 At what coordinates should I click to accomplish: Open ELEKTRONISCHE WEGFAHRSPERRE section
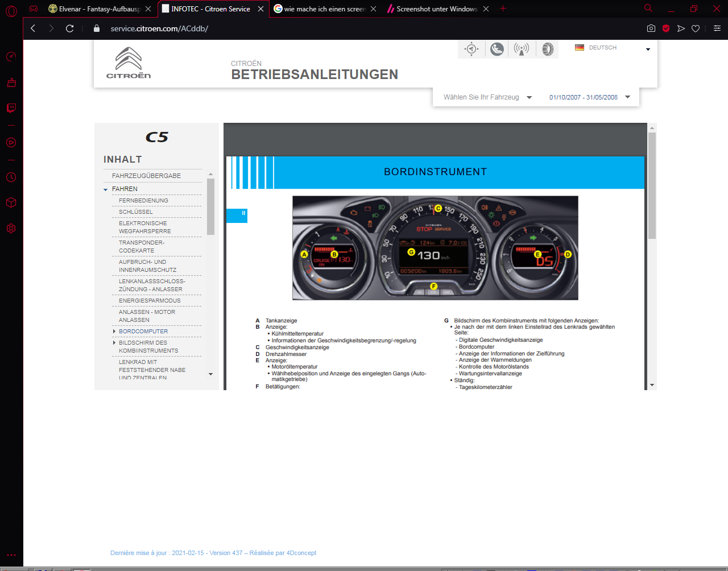pyautogui.click(x=144, y=227)
